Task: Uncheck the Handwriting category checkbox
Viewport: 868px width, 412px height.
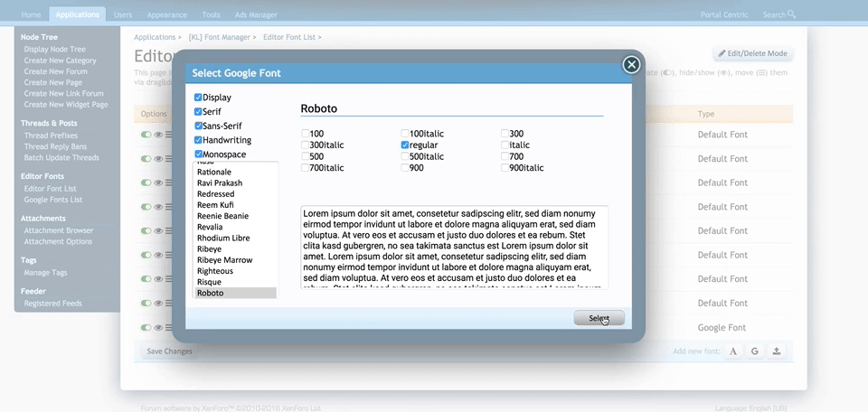Action: 198,141
